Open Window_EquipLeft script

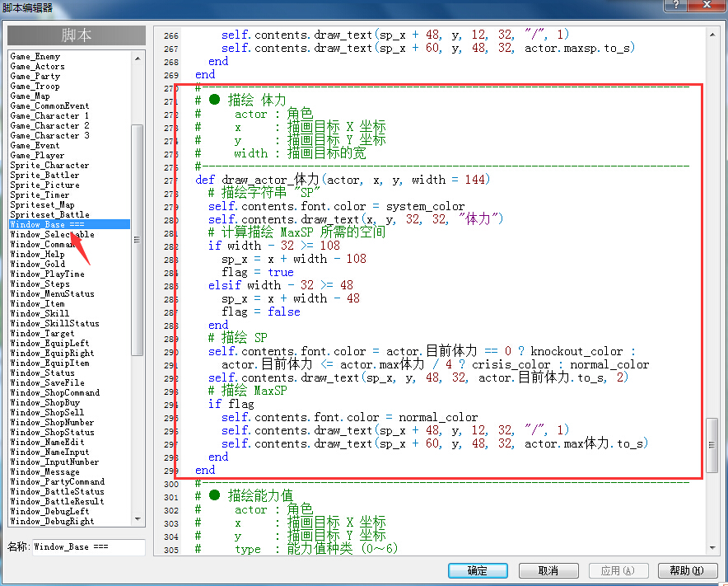49,343
